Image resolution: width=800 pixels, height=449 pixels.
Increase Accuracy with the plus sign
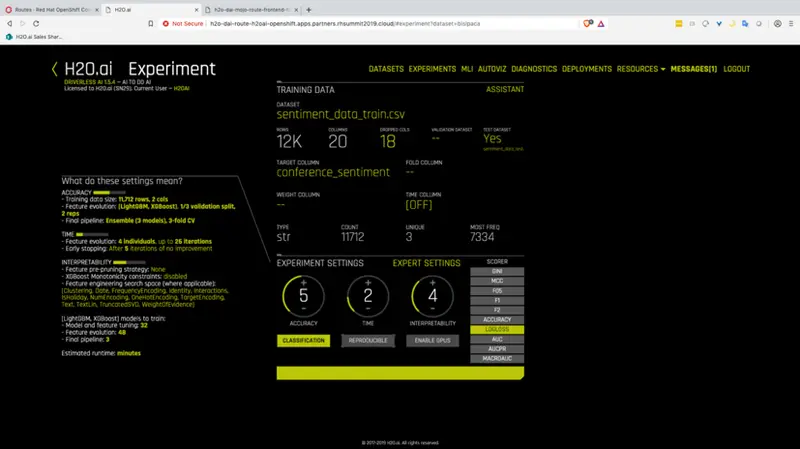tap(304, 283)
